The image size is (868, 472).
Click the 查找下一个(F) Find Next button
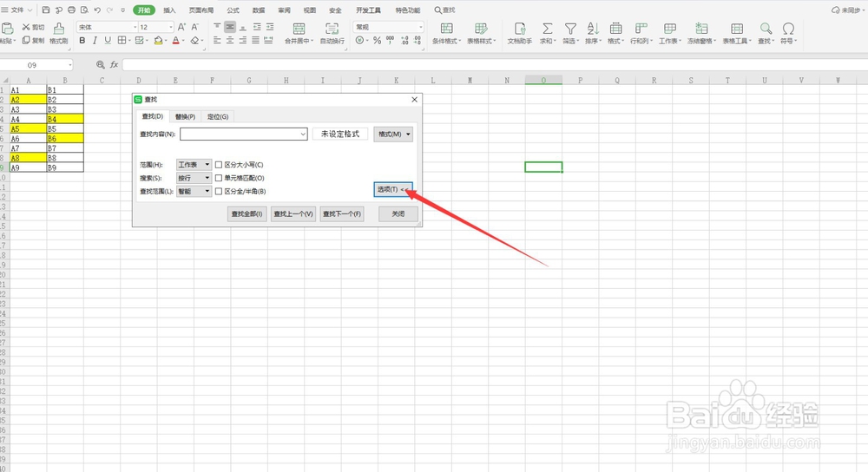342,213
